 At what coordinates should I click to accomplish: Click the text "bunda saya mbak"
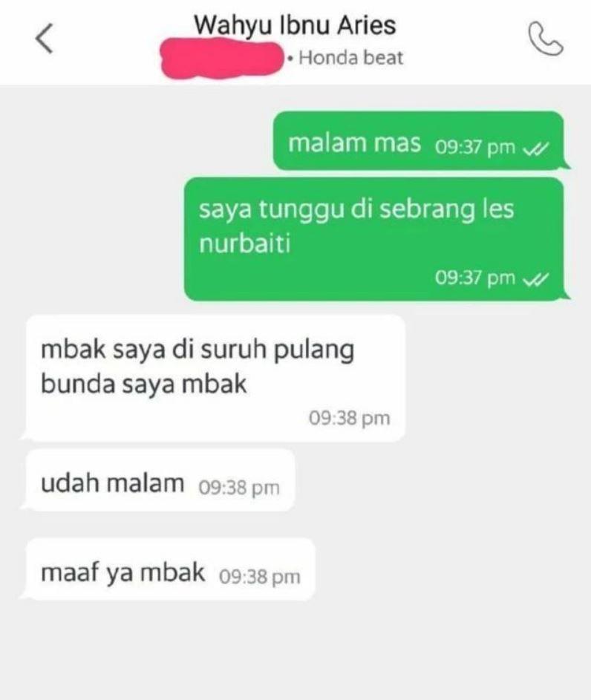pyautogui.click(x=144, y=384)
